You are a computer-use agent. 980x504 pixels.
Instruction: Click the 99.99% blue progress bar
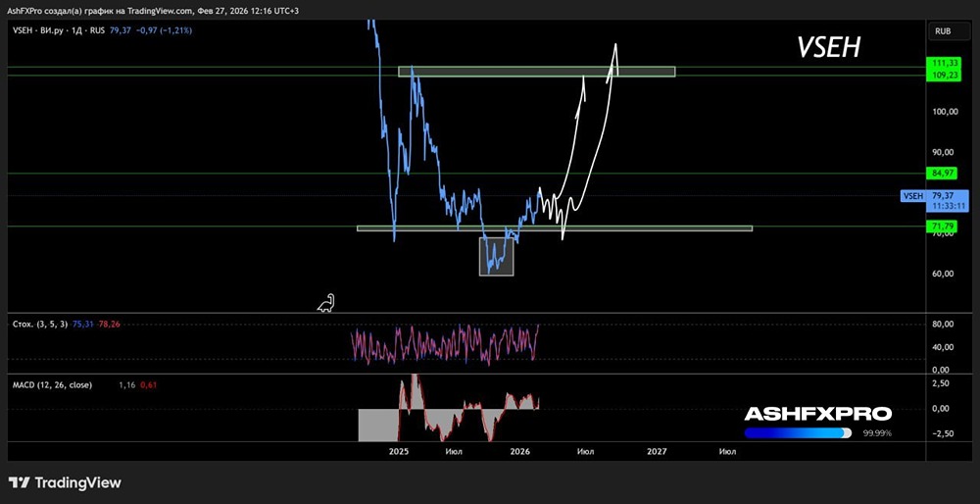798,432
